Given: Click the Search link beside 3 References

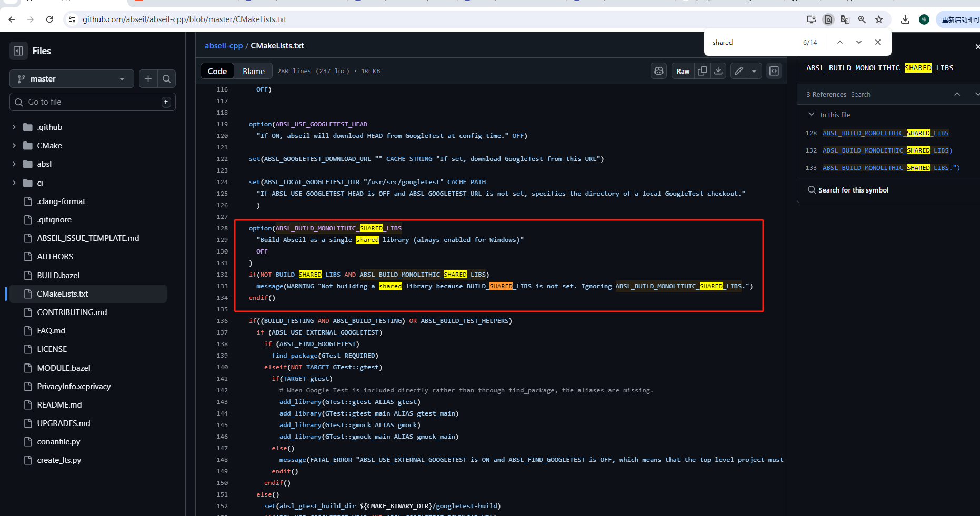Looking at the screenshot, I should (861, 95).
